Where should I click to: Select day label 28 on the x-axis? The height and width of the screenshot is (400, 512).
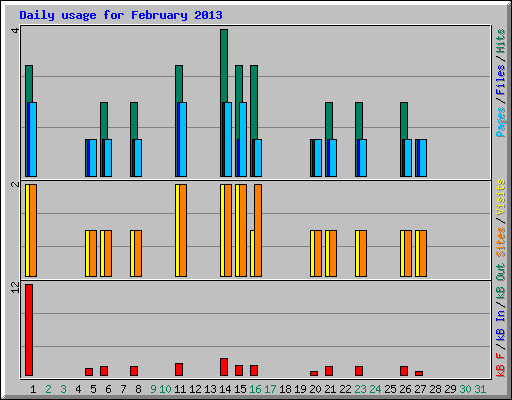(x=435, y=389)
